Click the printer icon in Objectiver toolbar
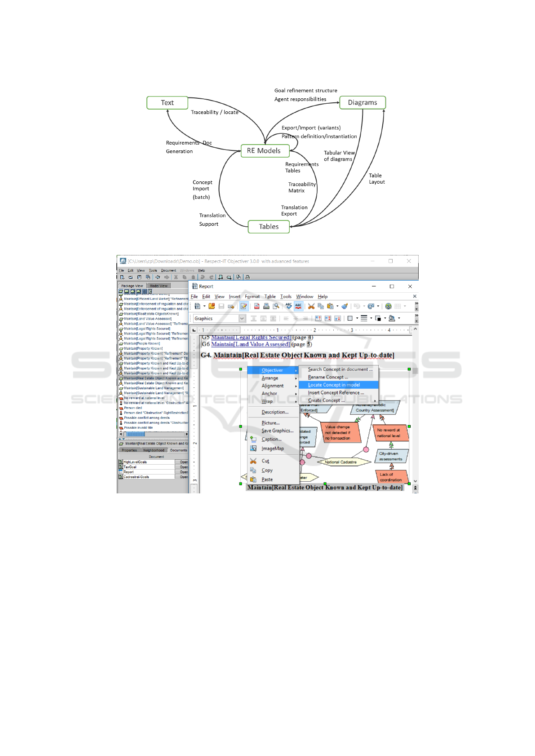535x756 pixels. (x=248, y=277)
